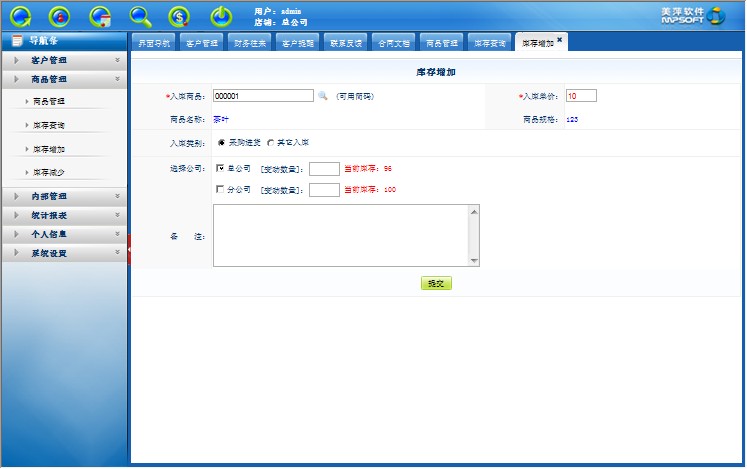Open the 合同文档 tab
Screen dimensions: 747x469
coord(393,43)
